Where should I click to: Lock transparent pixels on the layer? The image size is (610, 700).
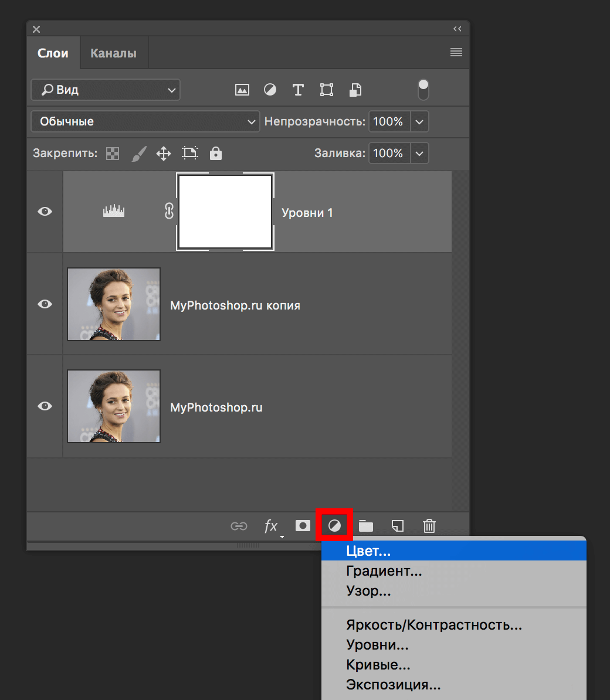[x=112, y=153]
